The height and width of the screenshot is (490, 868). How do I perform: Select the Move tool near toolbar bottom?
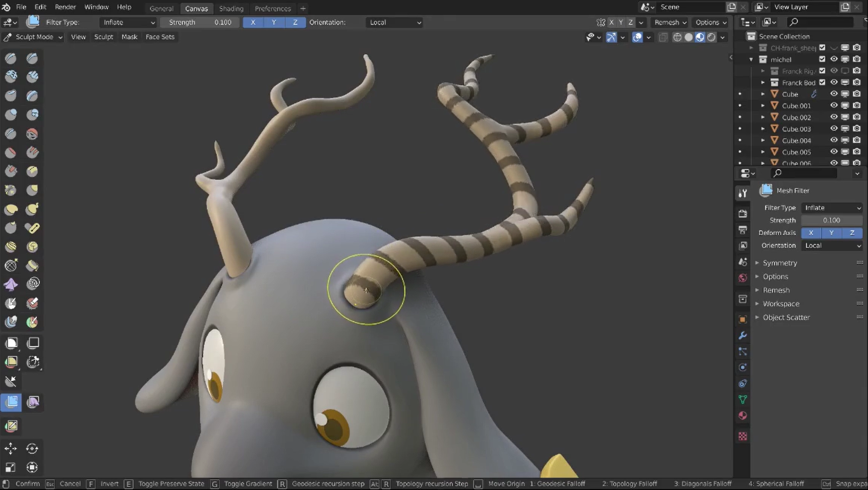click(x=10, y=448)
